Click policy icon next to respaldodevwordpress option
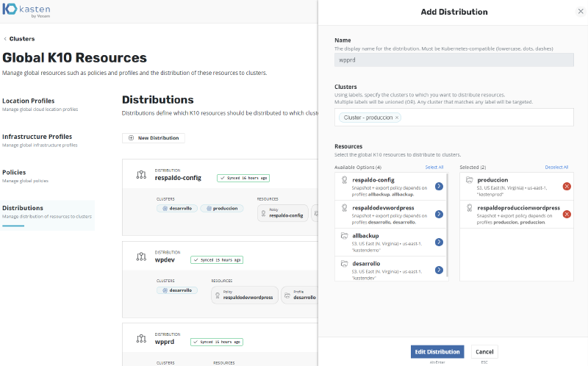The height and width of the screenshot is (366, 588). click(344, 208)
